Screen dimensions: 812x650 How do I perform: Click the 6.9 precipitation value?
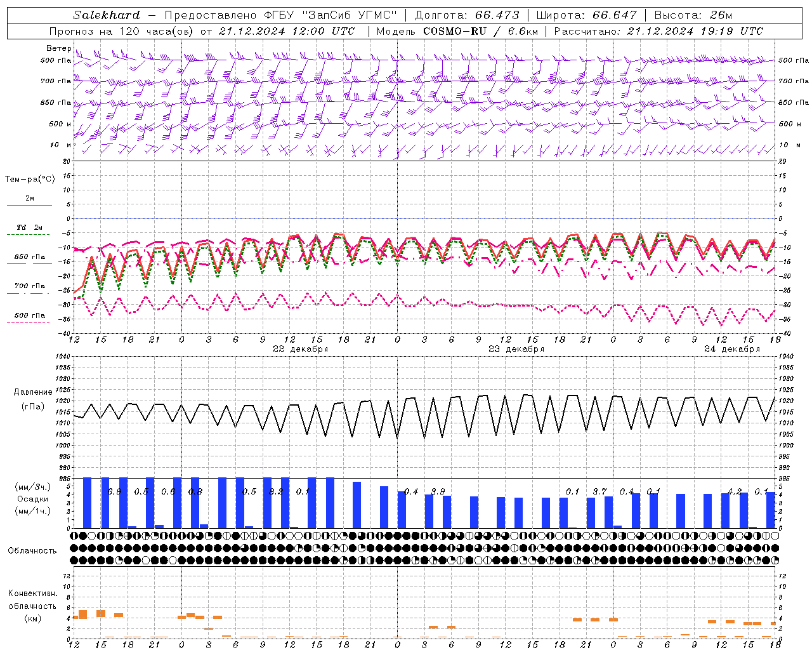coord(115,491)
